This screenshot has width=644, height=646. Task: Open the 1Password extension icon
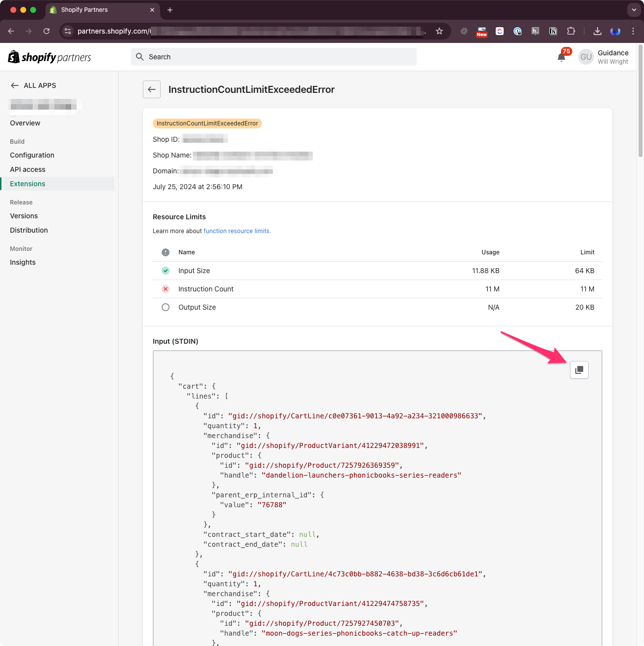(x=517, y=31)
